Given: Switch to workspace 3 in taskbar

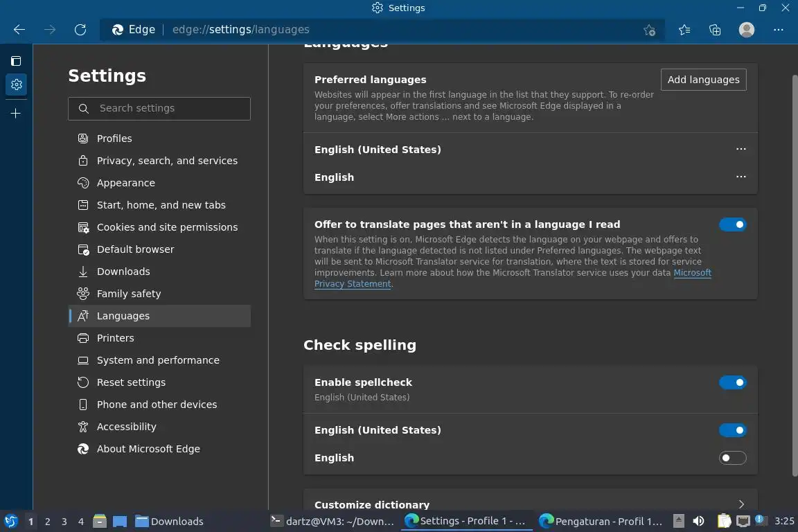Looking at the screenshot, I should coord(64,522).
